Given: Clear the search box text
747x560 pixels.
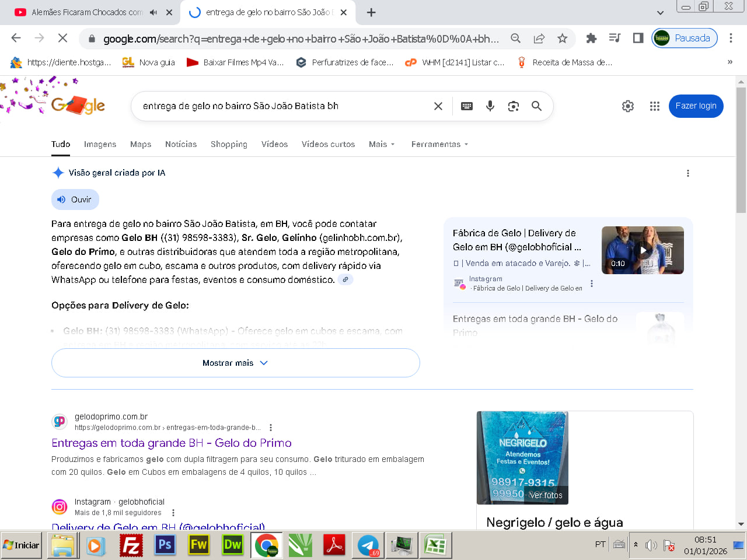Looking at the screenshot, I should [438, 106].
